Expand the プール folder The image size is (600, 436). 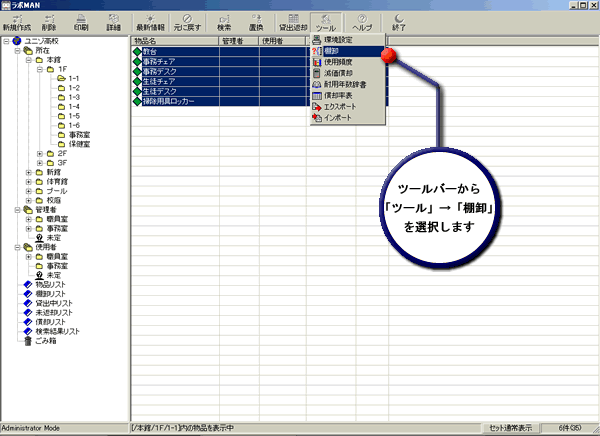coord(29,191)
